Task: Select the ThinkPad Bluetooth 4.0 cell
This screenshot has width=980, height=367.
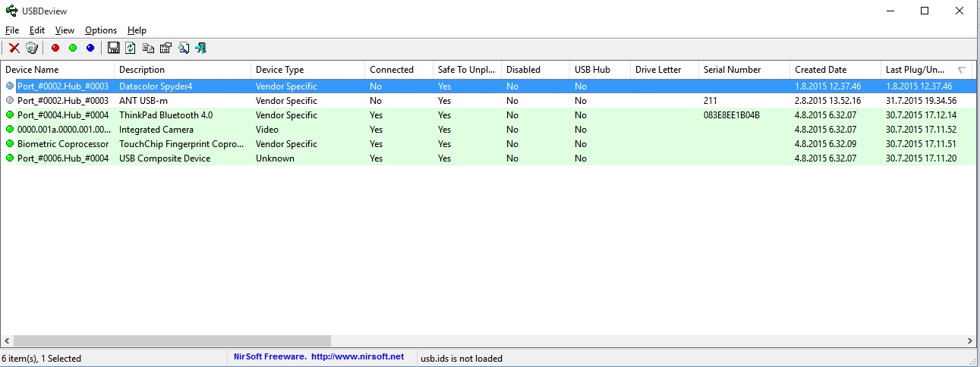Action: 165,115
